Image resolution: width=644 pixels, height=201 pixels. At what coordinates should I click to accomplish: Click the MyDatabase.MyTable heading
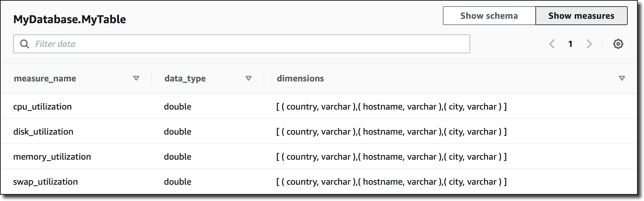click(70, 19)
